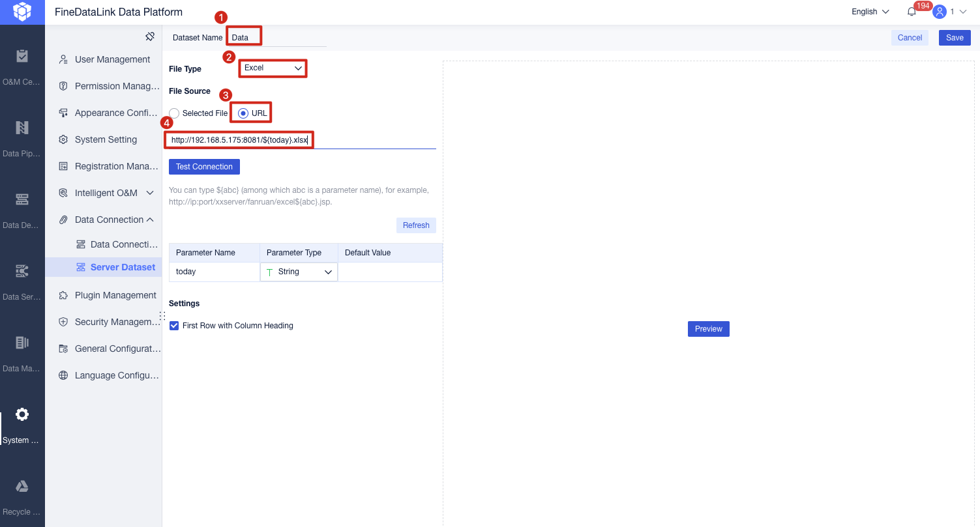This screenshot has height=527, width=980.
Task: Uncheck First Row with Column Heading
Action: point(174,326)
